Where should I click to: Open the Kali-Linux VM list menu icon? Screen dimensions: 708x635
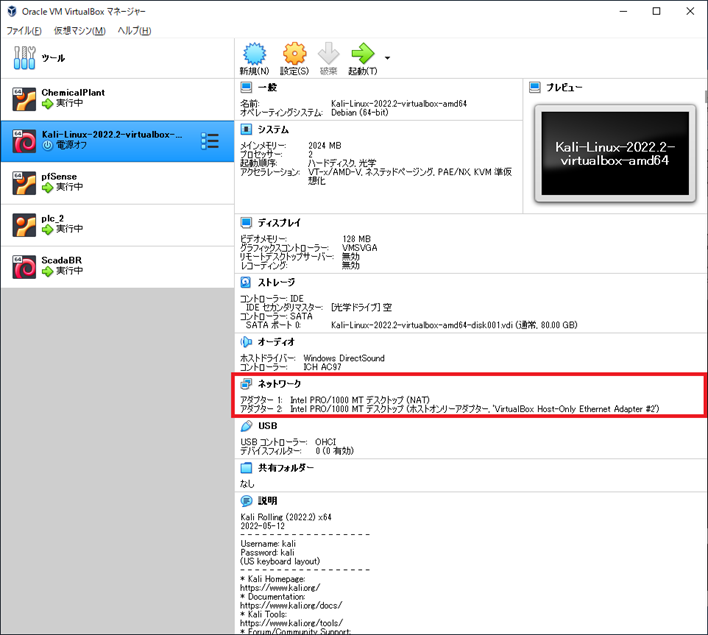pyautogui.click(x=210, y=141)
